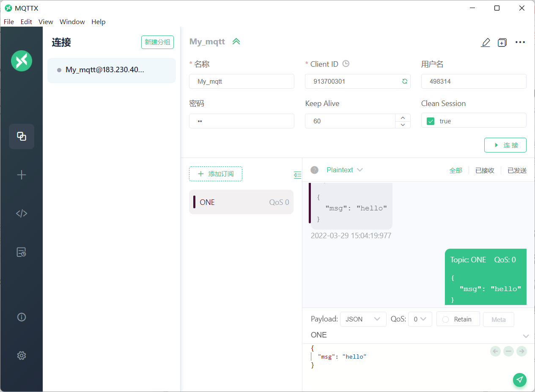Click the MQTTX title bar app icon

(8, 8)
